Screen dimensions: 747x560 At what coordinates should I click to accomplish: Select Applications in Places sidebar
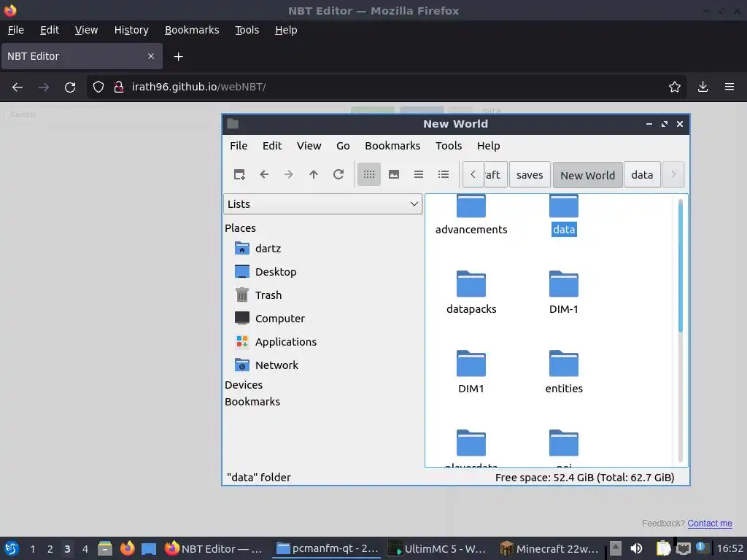[275, 342]
